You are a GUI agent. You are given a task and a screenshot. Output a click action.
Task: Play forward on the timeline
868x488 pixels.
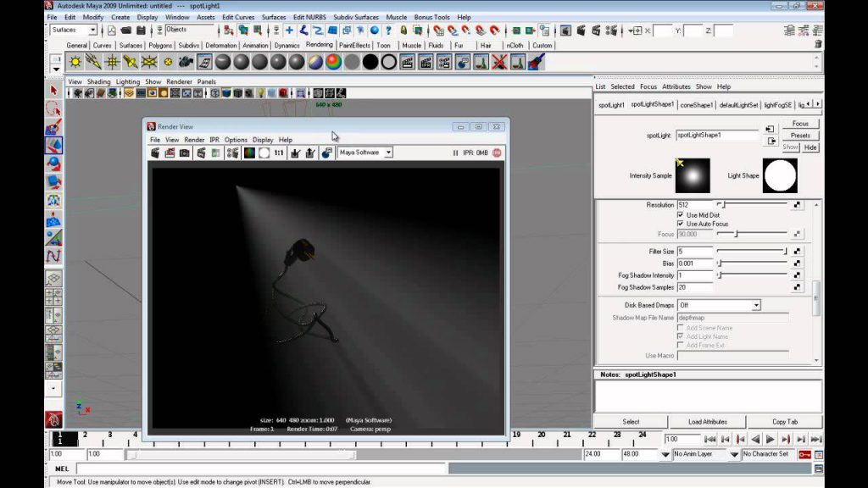[x=770, y=440]
